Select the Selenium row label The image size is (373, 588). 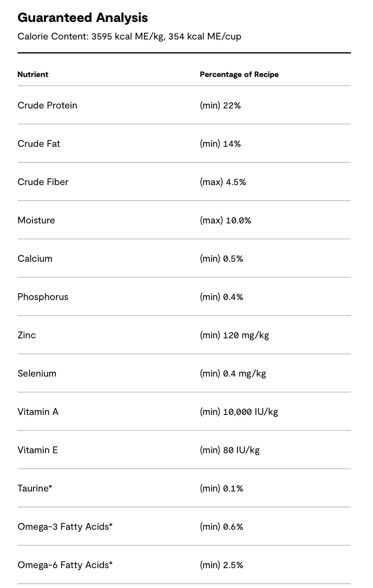click(37, 374)
